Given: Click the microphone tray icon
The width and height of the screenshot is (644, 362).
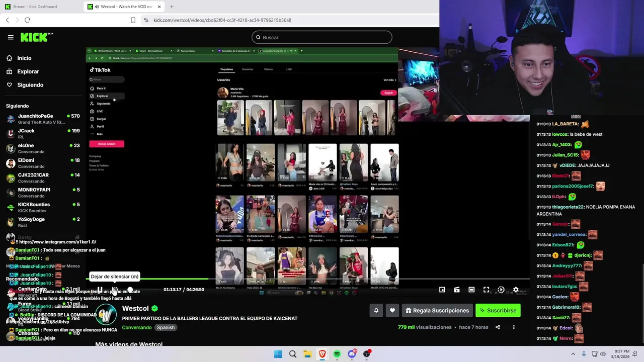Looking at the screenshot, I should (584, 354).
